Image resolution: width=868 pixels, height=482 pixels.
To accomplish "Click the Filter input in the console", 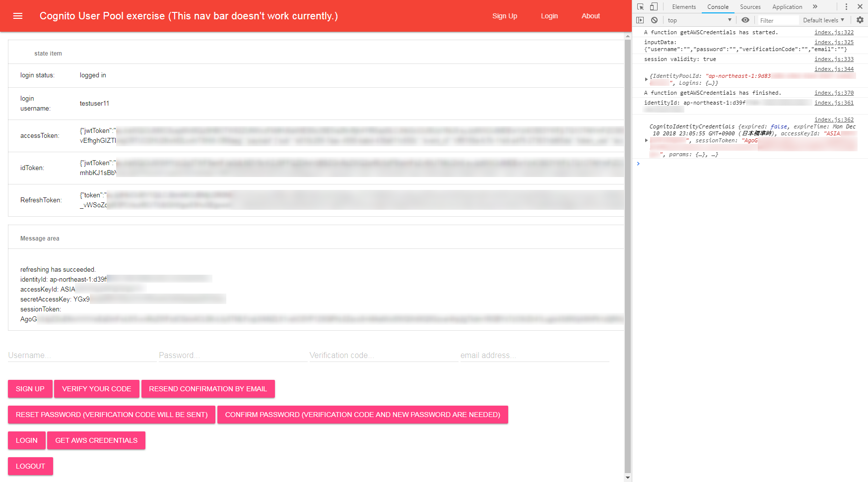I will click(778, 20).
